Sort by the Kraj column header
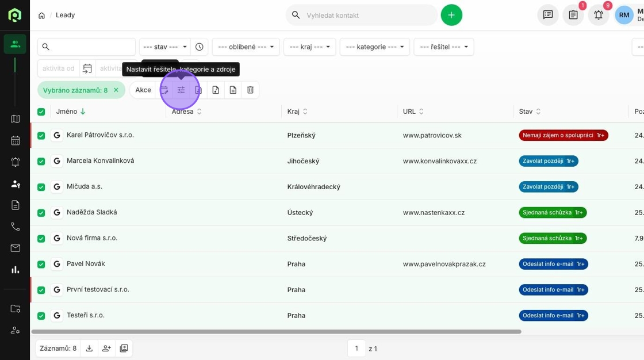 (297, 112)
